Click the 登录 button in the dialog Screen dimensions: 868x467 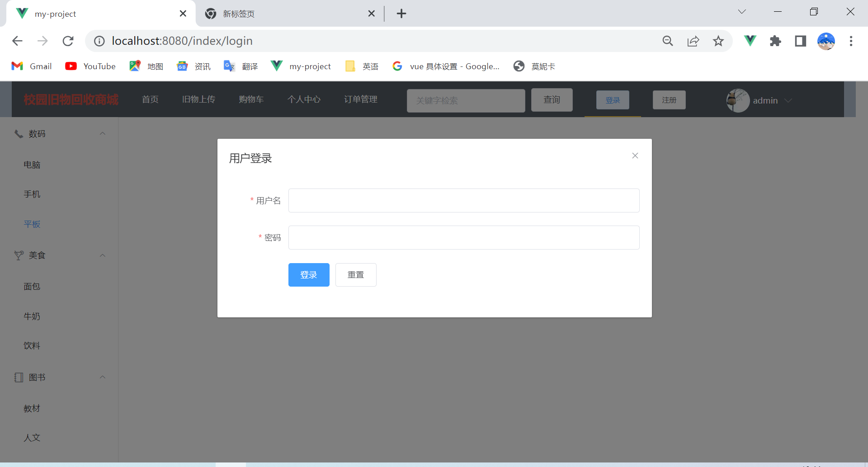[x=309, y=274]
